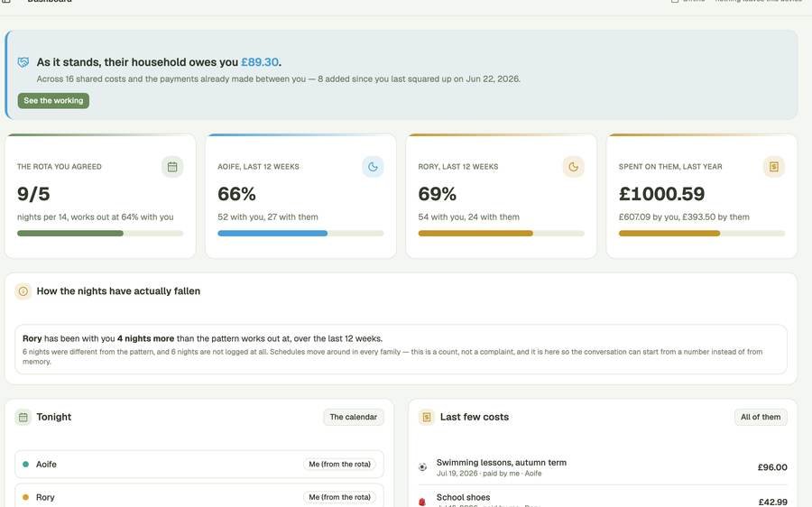This screenshot has height=507, width=812.
Task: Select the Swimming lessons, autumn term row
Action: tap(603, 467)
